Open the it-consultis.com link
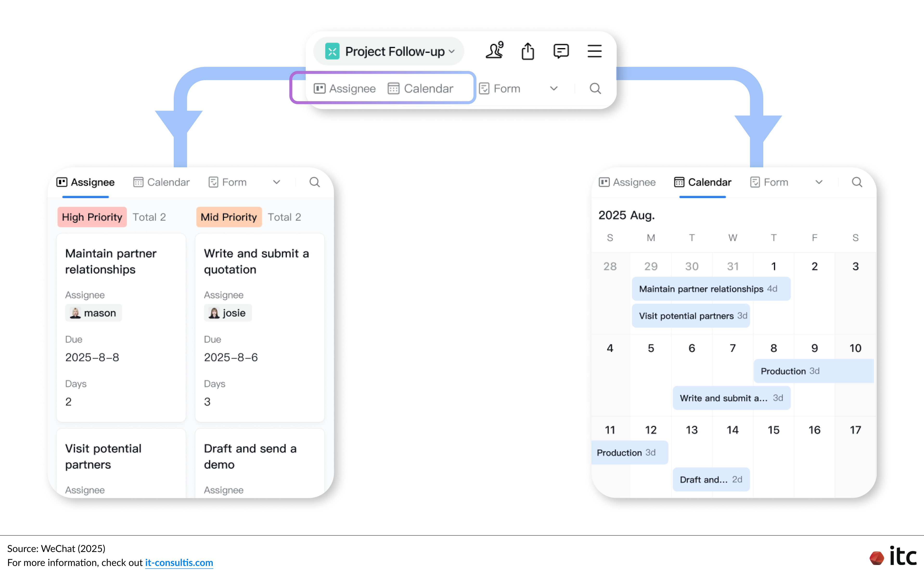Viewport: 924px width, 577px height. (179, 563)
